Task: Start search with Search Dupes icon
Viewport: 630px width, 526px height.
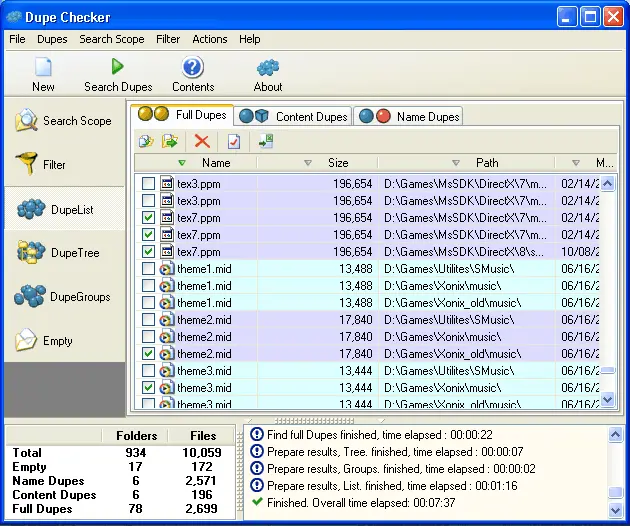Action: 118,68
